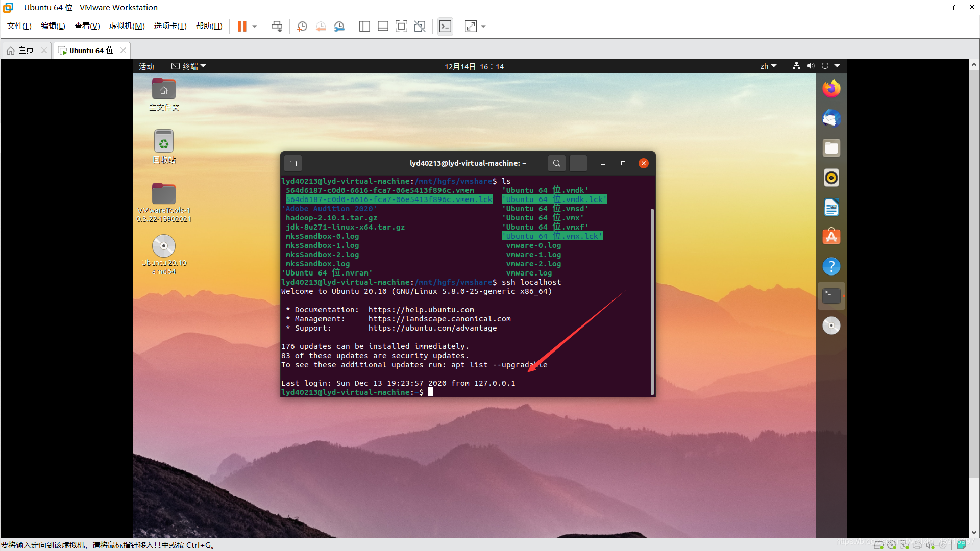Expand the stretch display dropdown arrow
The width and height of the screenshot is (980, 551).
[483, 27]
